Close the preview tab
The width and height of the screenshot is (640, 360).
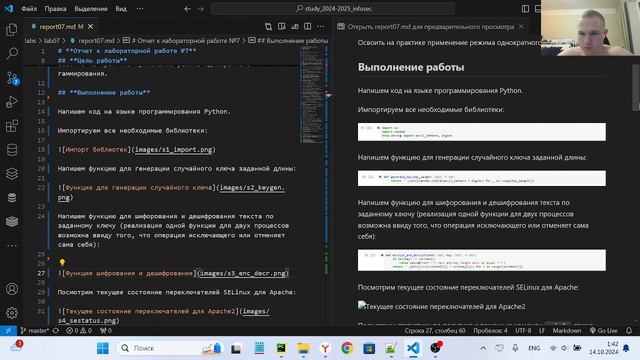pos(521,27)
